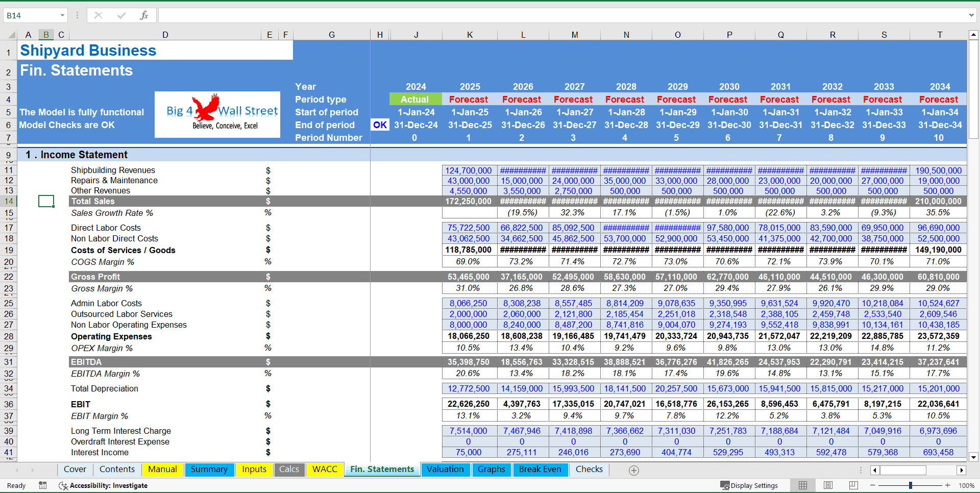This screenshot has width=980, height=493.
Task: Open the Valuation sheet tab
Action: tap(445, 469)
